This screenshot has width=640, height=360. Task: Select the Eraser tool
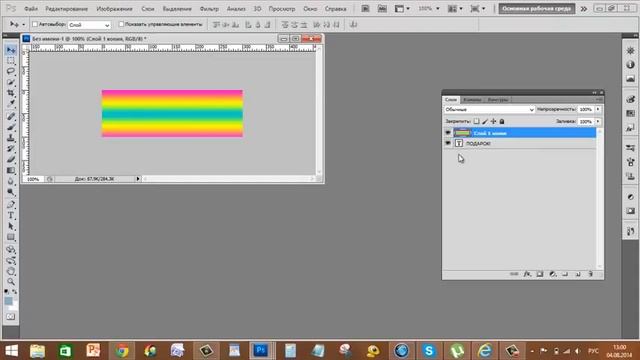[x=11, y=160]
